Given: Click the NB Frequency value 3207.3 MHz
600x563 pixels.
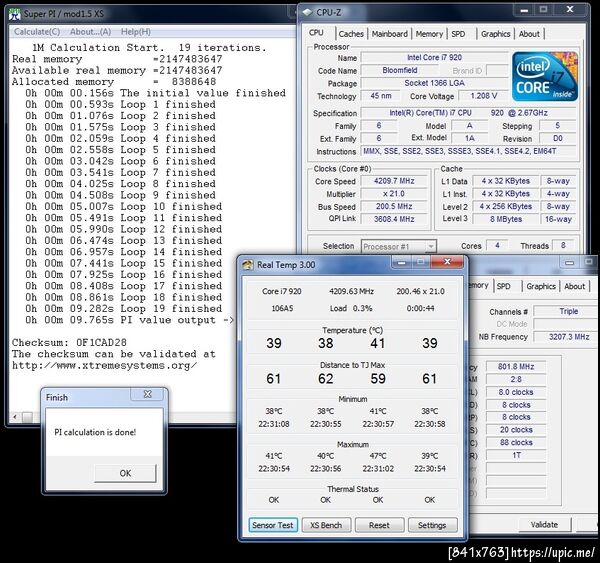Looking at the screenshot, I should 567,337.
